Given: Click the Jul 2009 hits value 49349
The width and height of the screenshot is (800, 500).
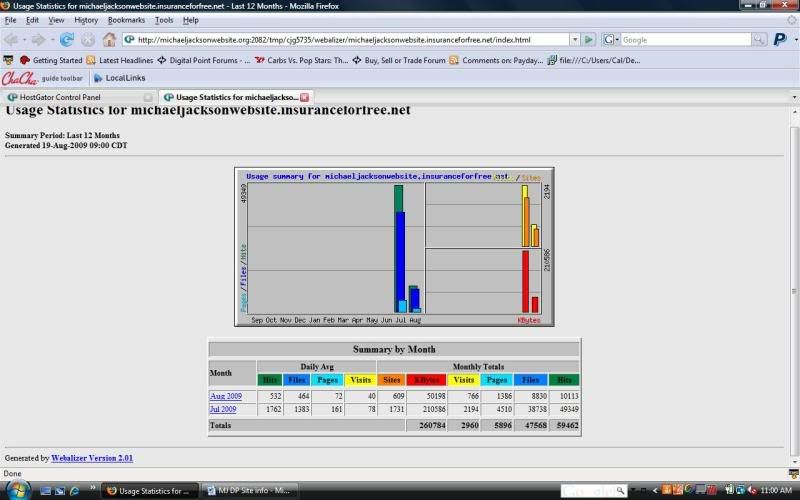Looking at the screenshot, I should (568, 409).
